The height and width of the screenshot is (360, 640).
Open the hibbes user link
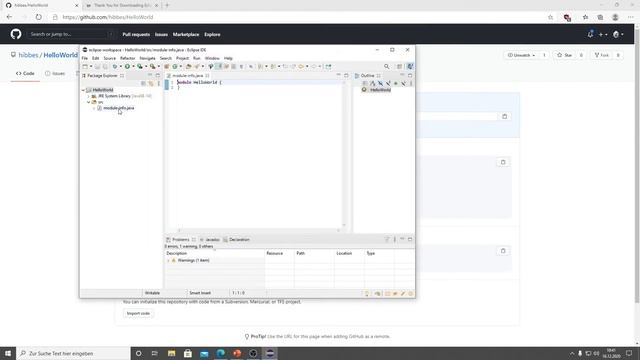[x=28, y=55]
